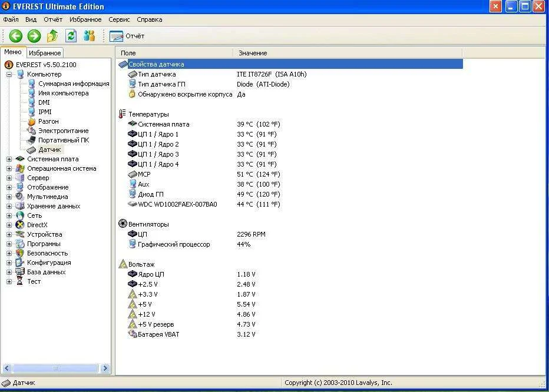Click the green Back arrow icon
Screen dimensions: 549x392
[15, 36]
